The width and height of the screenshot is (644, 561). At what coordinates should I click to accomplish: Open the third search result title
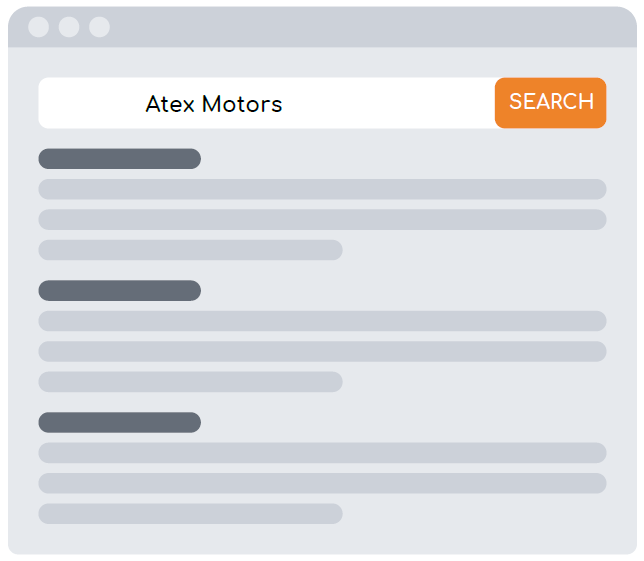[x=119, y=423]
